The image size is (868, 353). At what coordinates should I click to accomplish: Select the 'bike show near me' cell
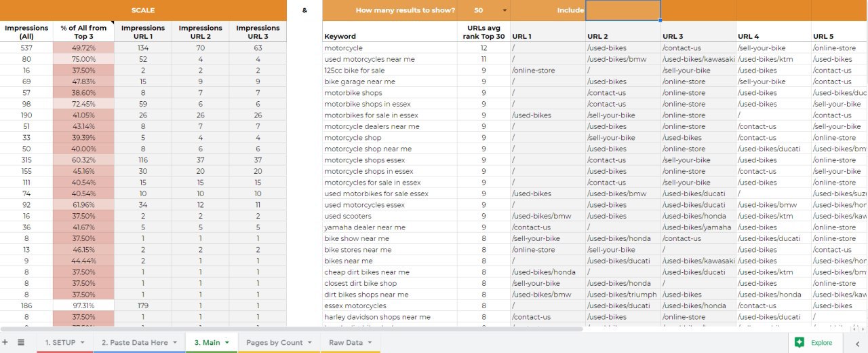[x=390, y=238]
